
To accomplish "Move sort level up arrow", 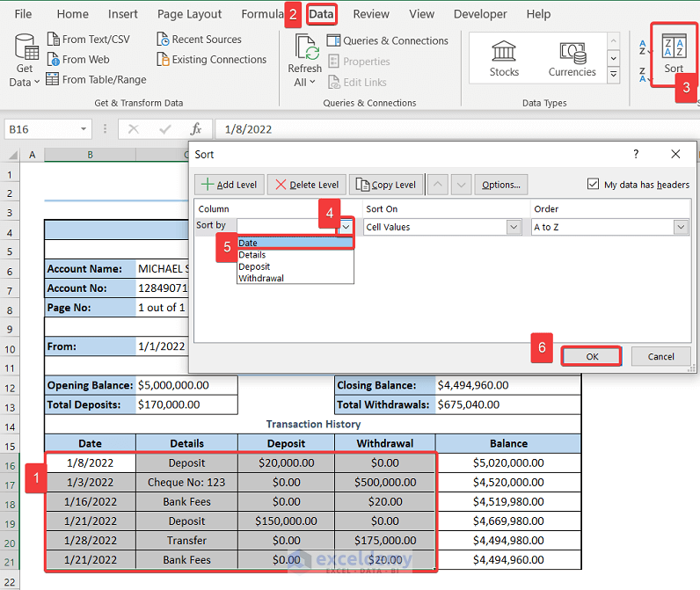I will pyautogui.click(x=438, y=185).
